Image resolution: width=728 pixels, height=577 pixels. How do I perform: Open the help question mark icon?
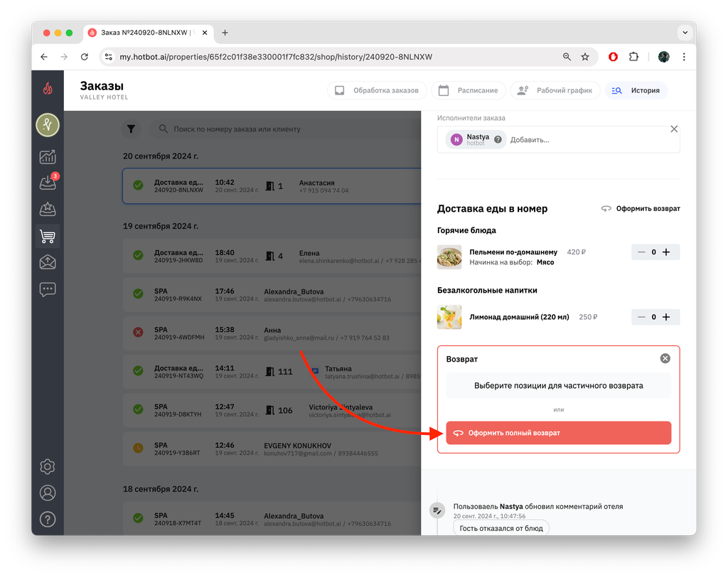point(48,519)
